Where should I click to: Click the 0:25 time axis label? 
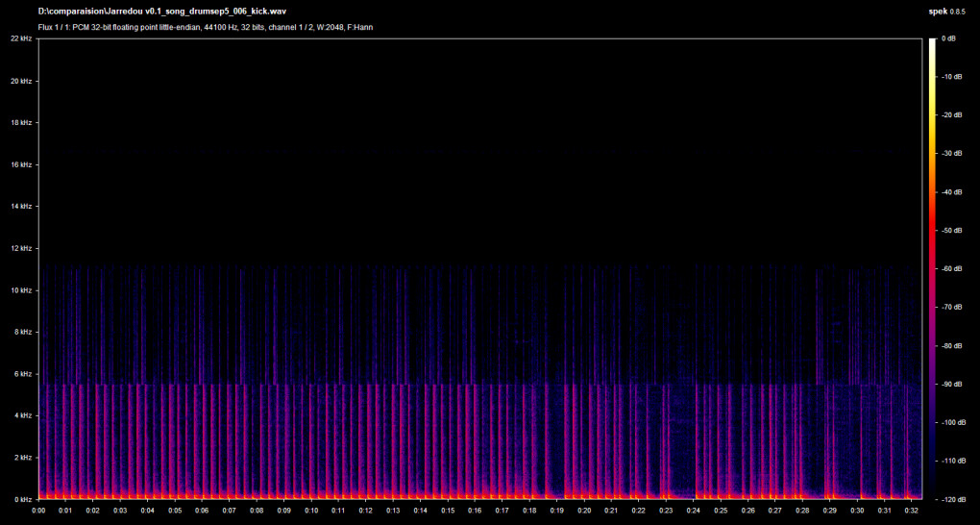(720, 511)
